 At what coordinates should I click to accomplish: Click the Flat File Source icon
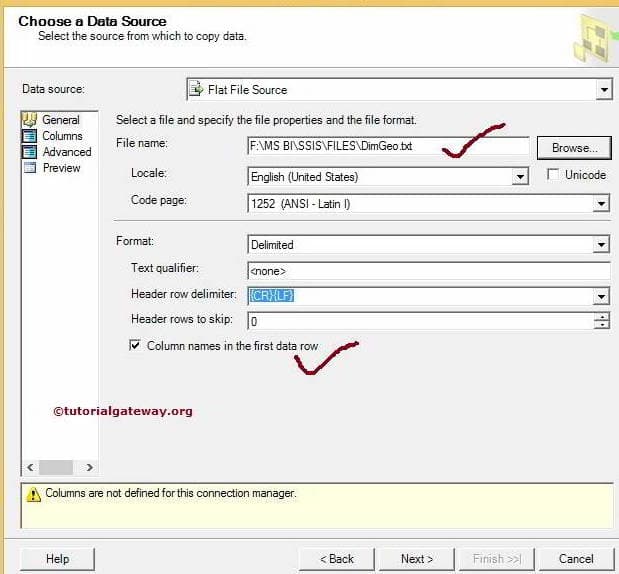tap(196, 89)
